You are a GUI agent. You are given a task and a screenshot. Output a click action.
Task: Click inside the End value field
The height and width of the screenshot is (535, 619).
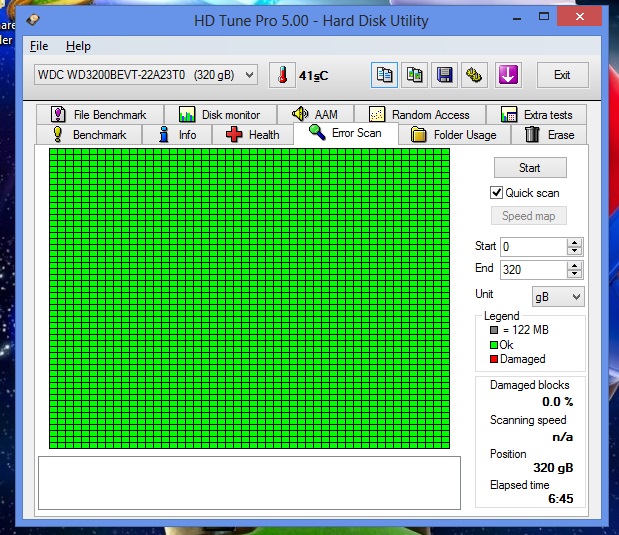(532, 269)
